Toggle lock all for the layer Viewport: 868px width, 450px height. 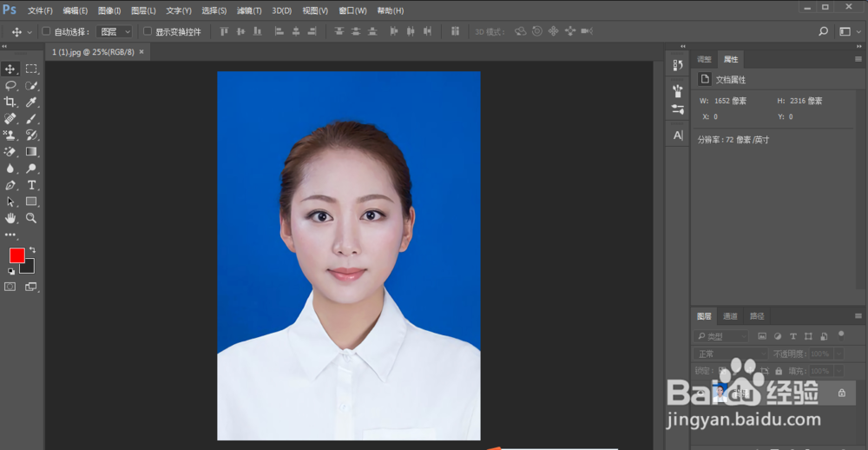(x=779, y=371)
